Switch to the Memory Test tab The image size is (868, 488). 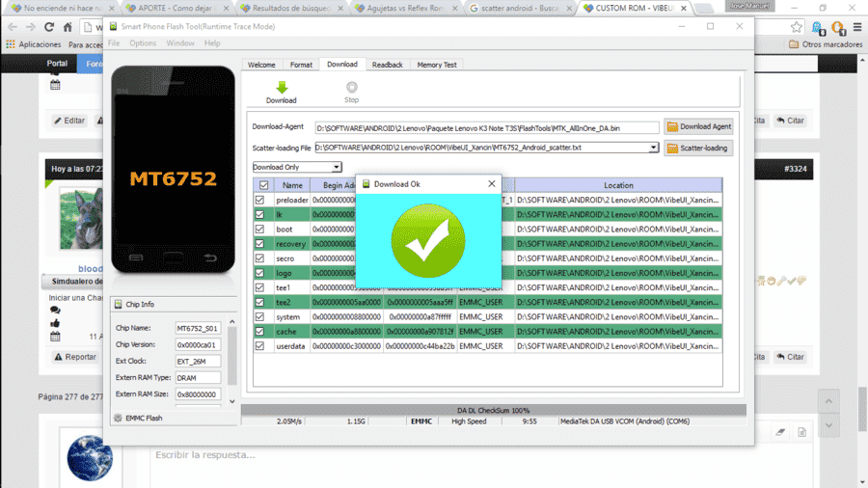click(x=437, y=65)
